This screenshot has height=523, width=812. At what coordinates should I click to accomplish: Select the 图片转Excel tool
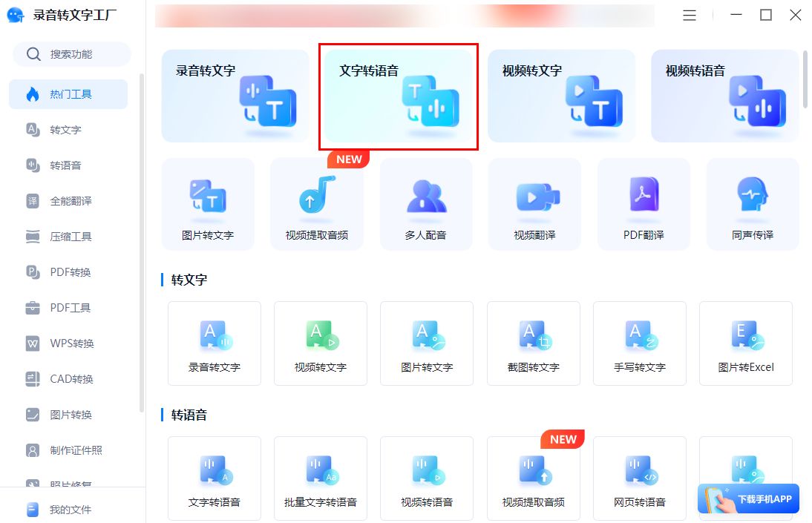click(746, 343)
